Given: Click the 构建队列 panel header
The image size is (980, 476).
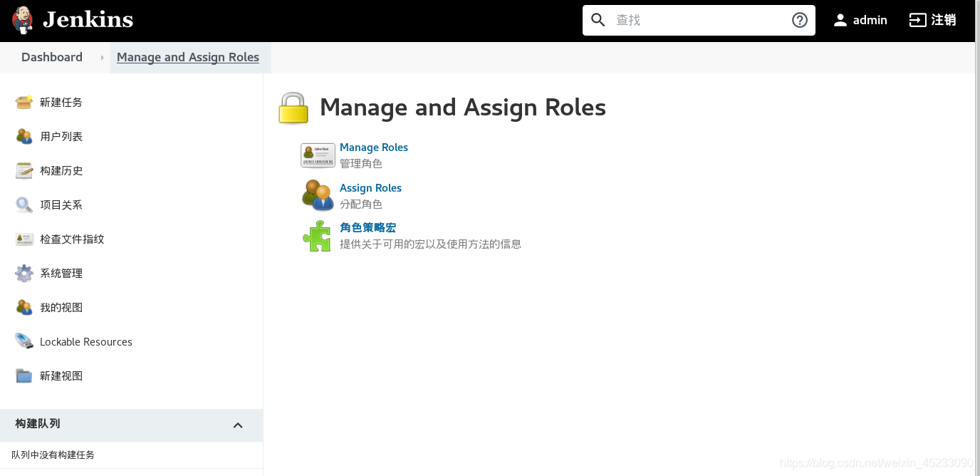Looking at the screenshot, I should coord(131,425).
